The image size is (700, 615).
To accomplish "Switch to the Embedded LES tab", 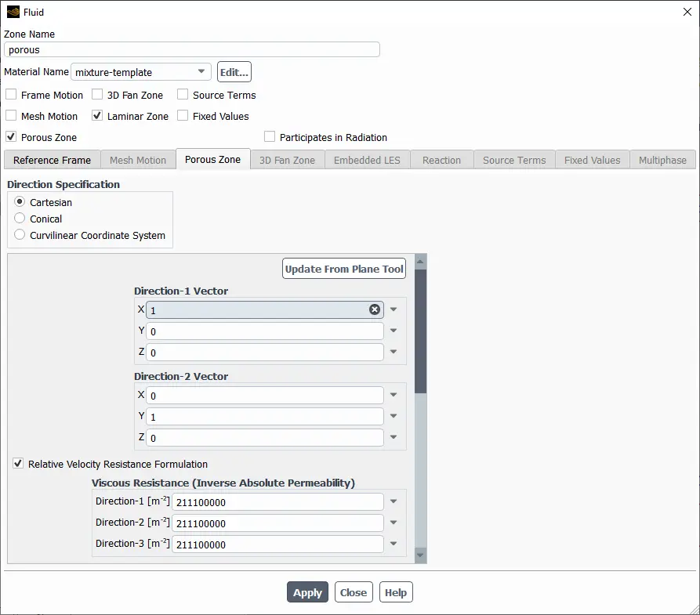I will click(367, 160).
